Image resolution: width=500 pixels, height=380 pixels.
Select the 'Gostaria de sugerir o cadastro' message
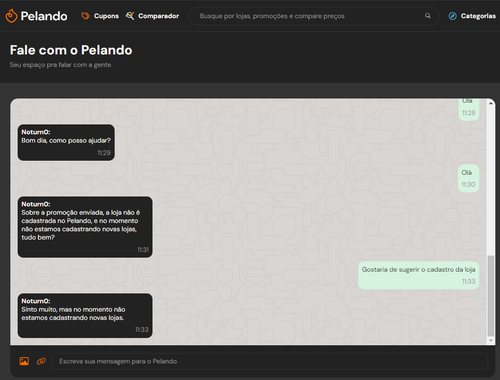pos(419,275)
